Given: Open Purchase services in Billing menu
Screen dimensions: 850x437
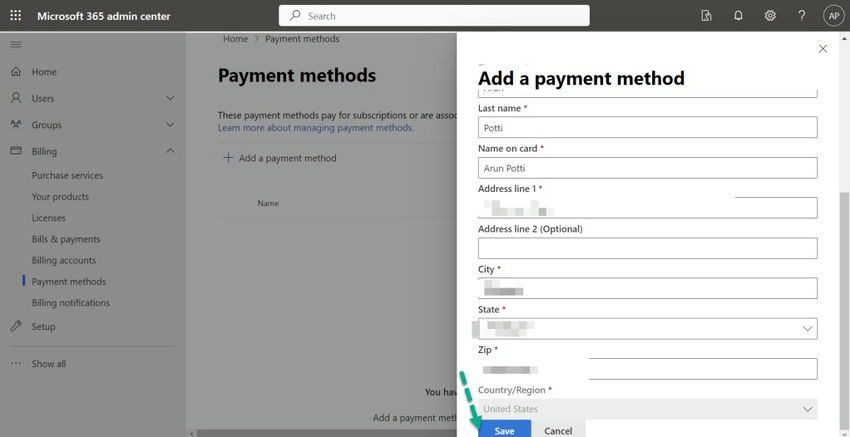Looking at the screenshot, I should 67,175.
